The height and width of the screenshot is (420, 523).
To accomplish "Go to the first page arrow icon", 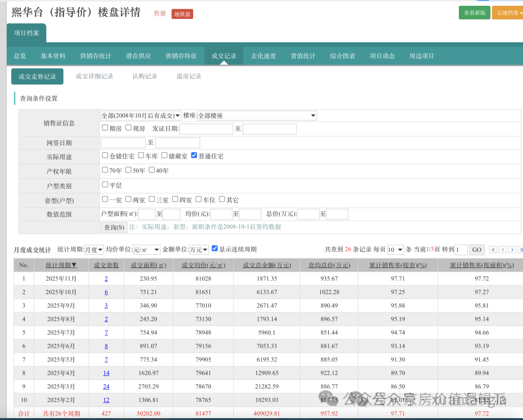I will [493, 249].
